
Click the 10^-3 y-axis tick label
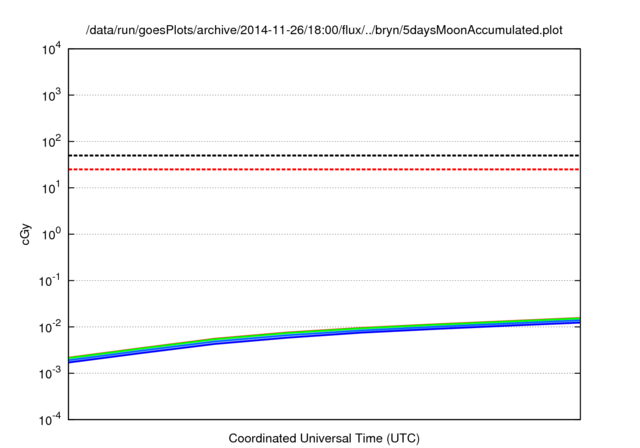[50, 373]
